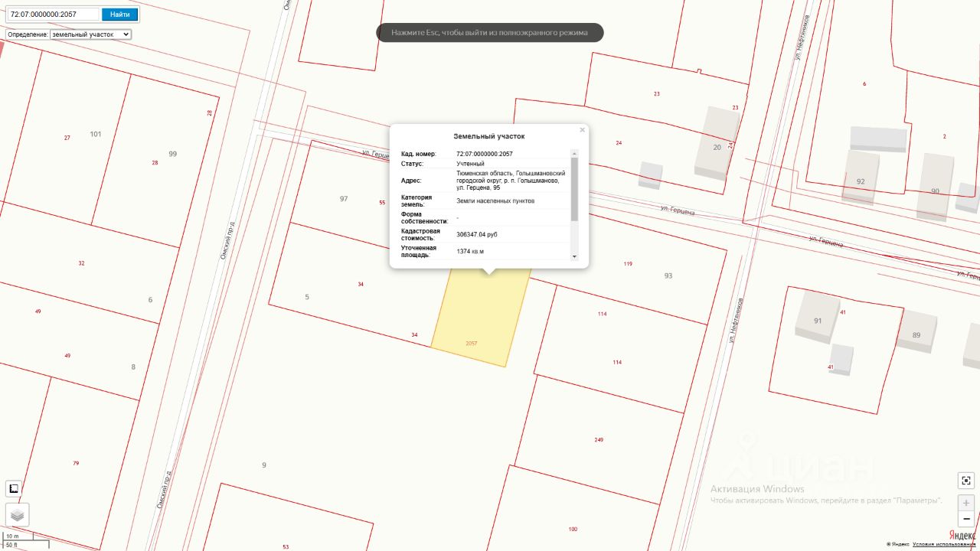
Task: Focus the cadastral number search field
Action: 54,14
